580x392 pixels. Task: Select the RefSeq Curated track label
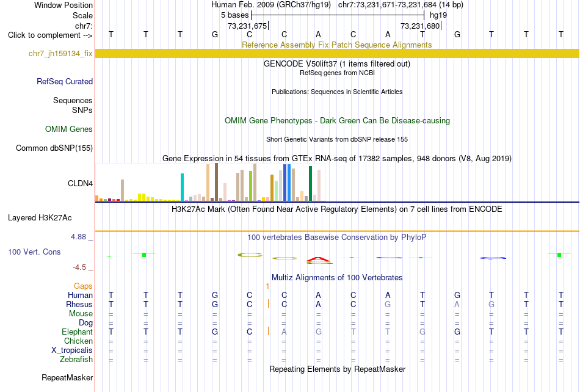(x=64, y=81)
